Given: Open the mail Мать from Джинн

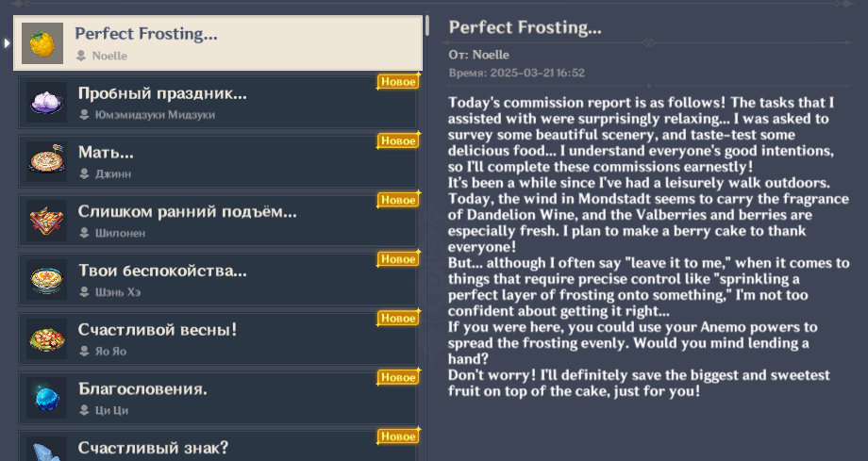Looking at the screenshot, I should [x=218, y=161].
